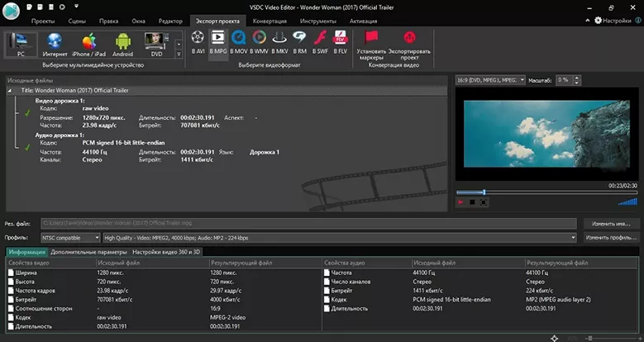644x342 pixels.
Task: Click the save project quick-access icon
Action: [51, 7]
